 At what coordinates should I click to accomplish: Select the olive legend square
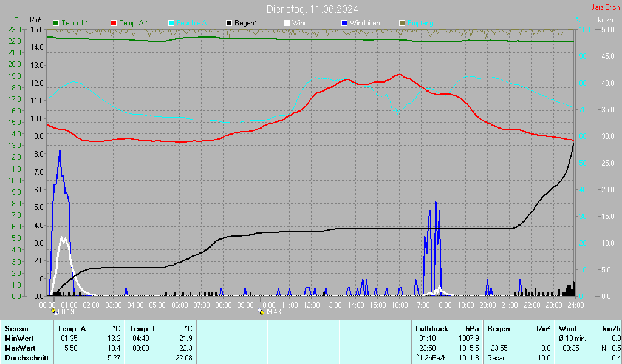[402, 23]
